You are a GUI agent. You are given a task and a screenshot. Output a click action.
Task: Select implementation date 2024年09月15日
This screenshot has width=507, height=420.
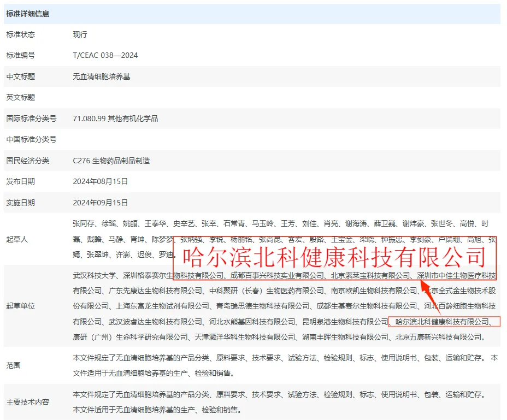point(100,203)
